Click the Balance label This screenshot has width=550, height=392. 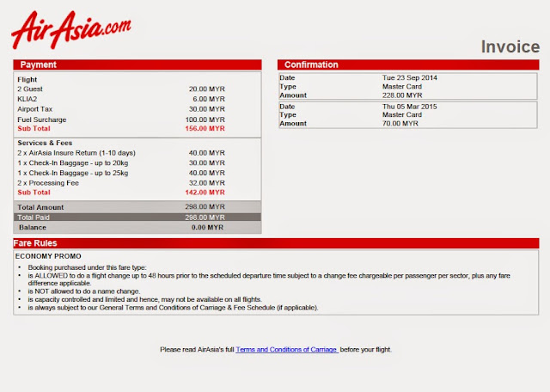pyautogui.click(x=33, y=228)
